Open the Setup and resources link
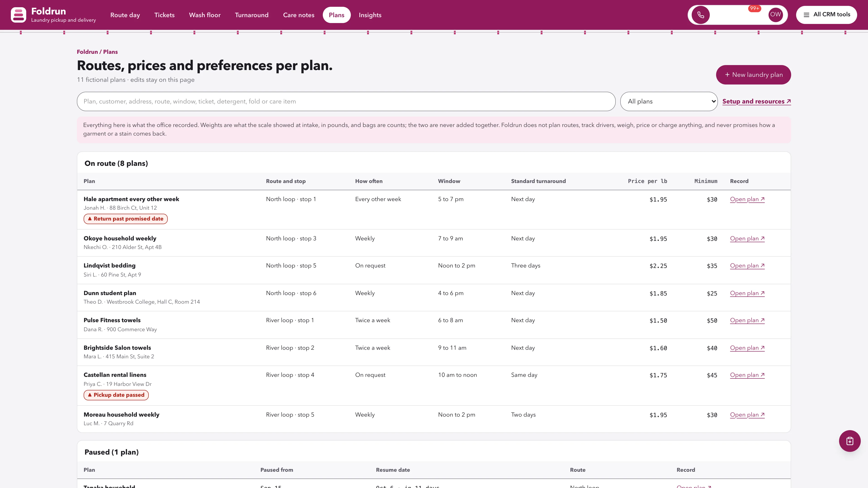The height and width of the screenshot is (488, 868). pos(757,101)
